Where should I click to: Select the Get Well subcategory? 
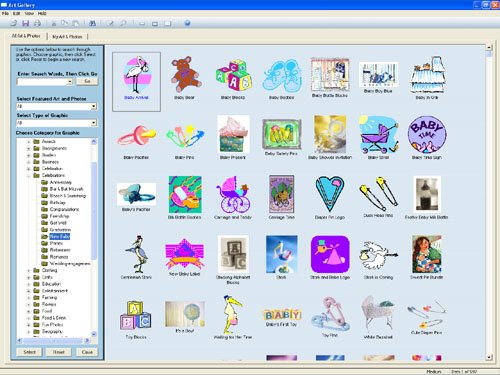pyautogui.click(x=58, y=223)
